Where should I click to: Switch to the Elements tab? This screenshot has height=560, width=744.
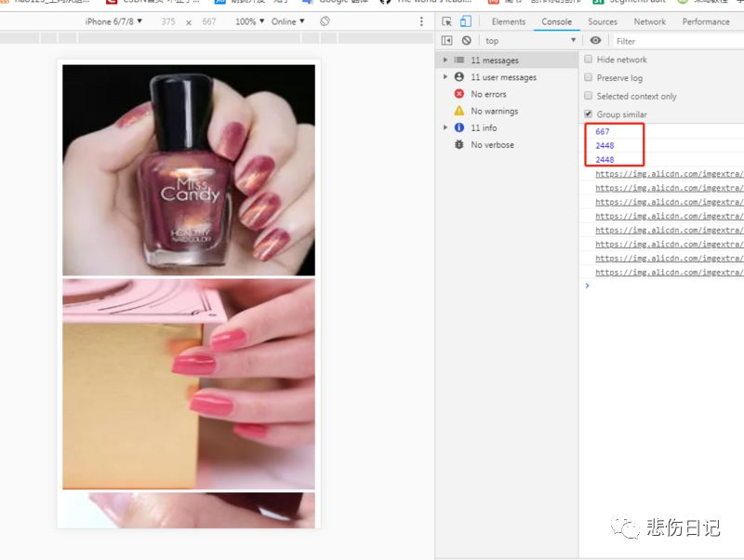(509, 21)
